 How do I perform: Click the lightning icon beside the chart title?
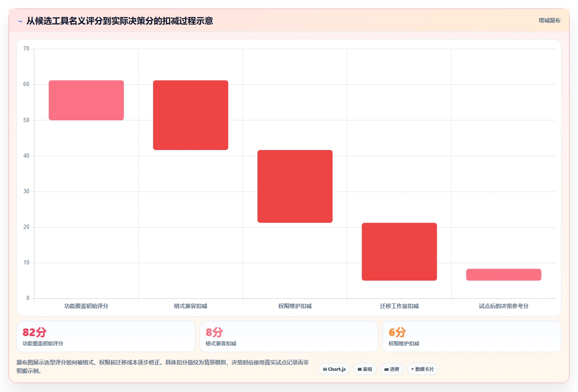(20, 21)
